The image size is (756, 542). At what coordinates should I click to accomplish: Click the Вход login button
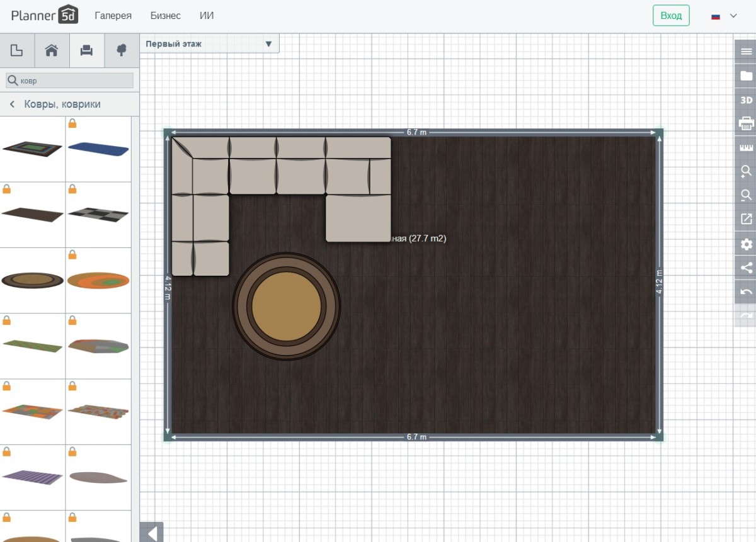pos(671,16)
